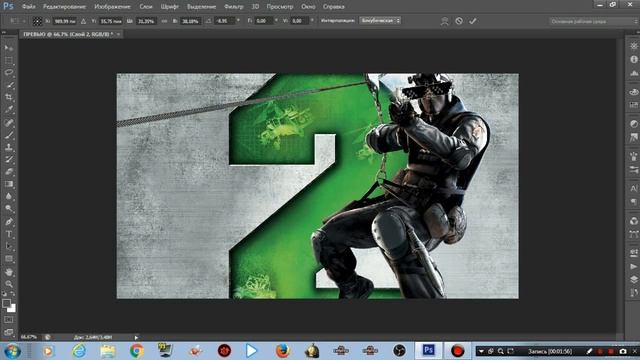Select the Magic Wand tool
The height and width of the screenshot is (360, 640).
pos(9,85)
